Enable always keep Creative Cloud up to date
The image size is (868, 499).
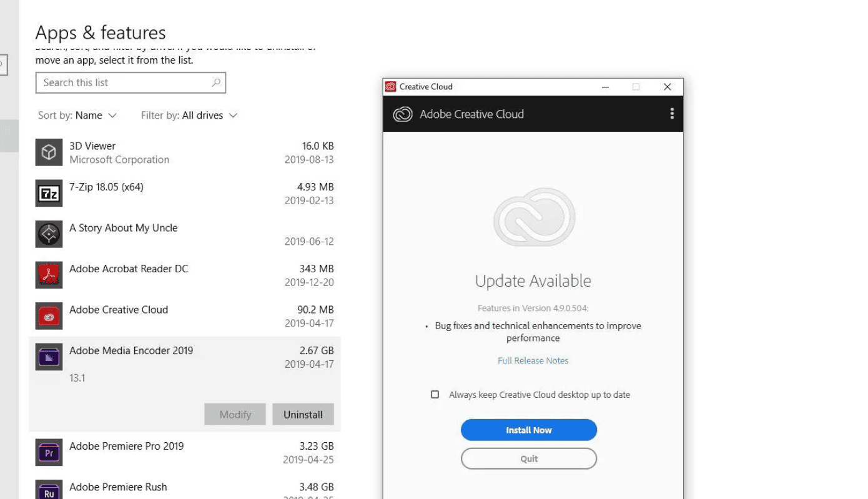(435, 394)
